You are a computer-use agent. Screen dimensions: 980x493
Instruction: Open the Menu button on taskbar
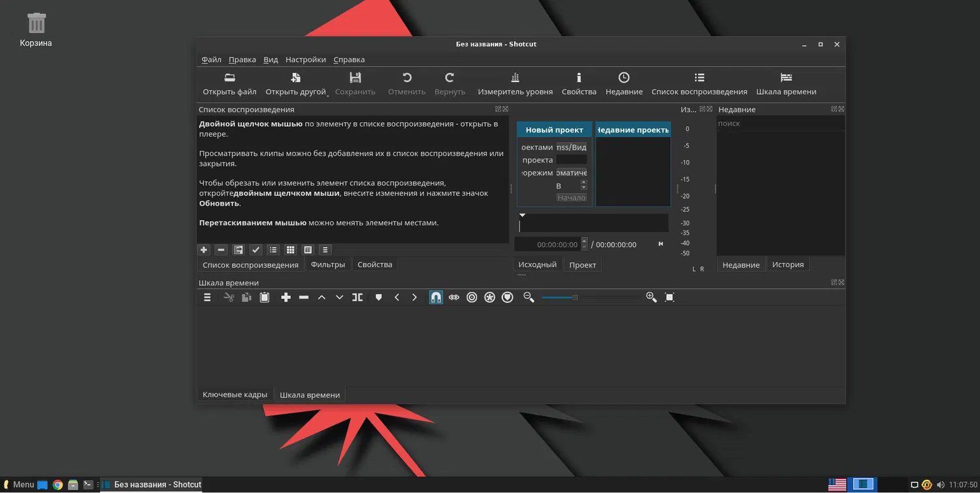pos(18,485)
